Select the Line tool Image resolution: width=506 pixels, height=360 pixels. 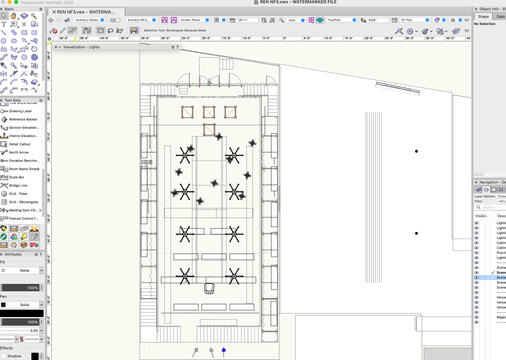4,33
